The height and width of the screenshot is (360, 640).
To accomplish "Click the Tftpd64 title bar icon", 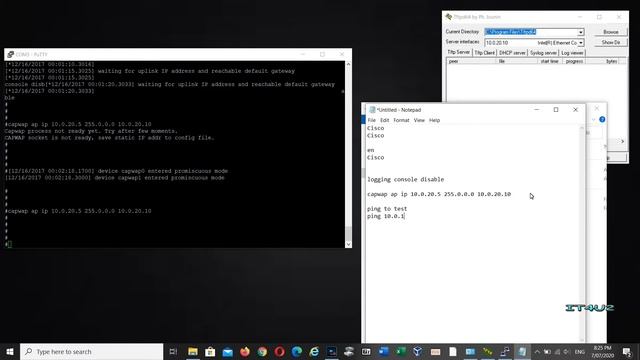I will 449,17.
